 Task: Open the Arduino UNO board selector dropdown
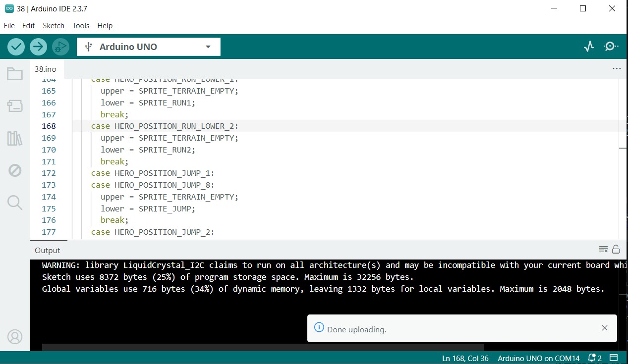point(149,47)
